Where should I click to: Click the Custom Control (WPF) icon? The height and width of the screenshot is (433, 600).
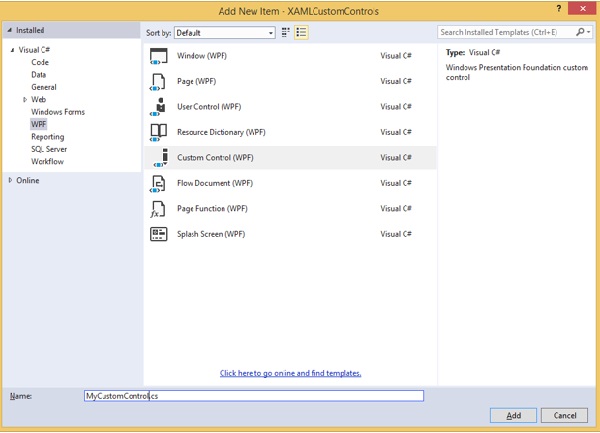click(159, 158)
